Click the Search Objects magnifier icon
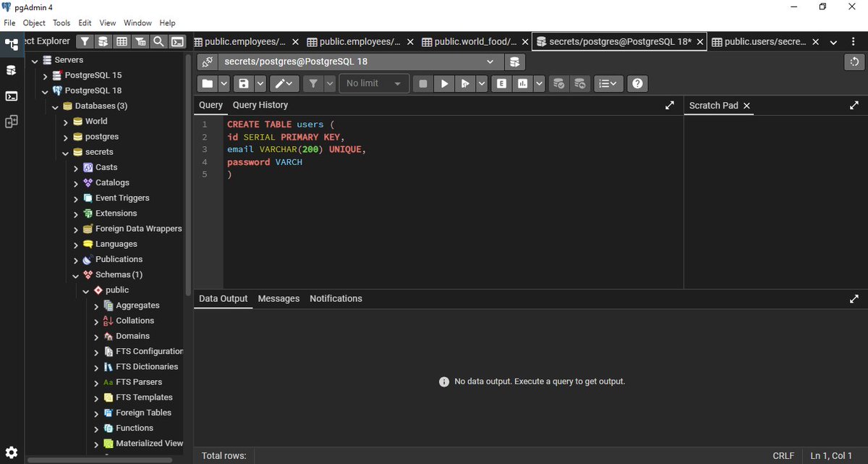The image size is (868, 464). (158, 42)
